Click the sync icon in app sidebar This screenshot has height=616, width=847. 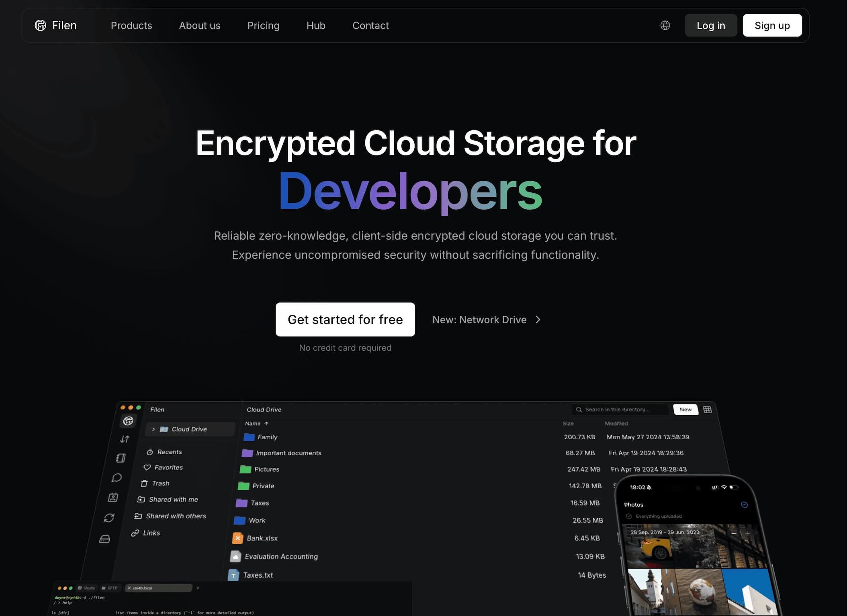click(109, 518)
